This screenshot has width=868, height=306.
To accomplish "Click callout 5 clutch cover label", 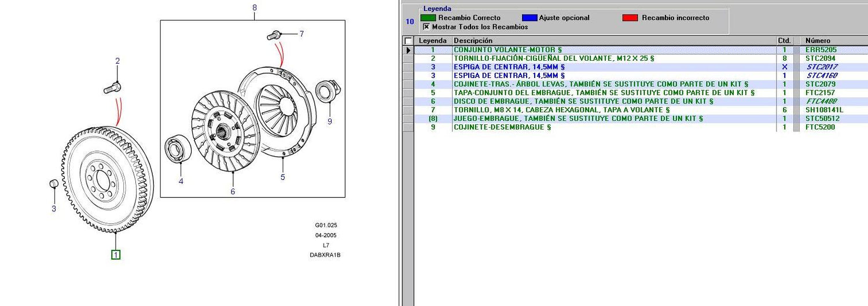I will tap(282, 177).
